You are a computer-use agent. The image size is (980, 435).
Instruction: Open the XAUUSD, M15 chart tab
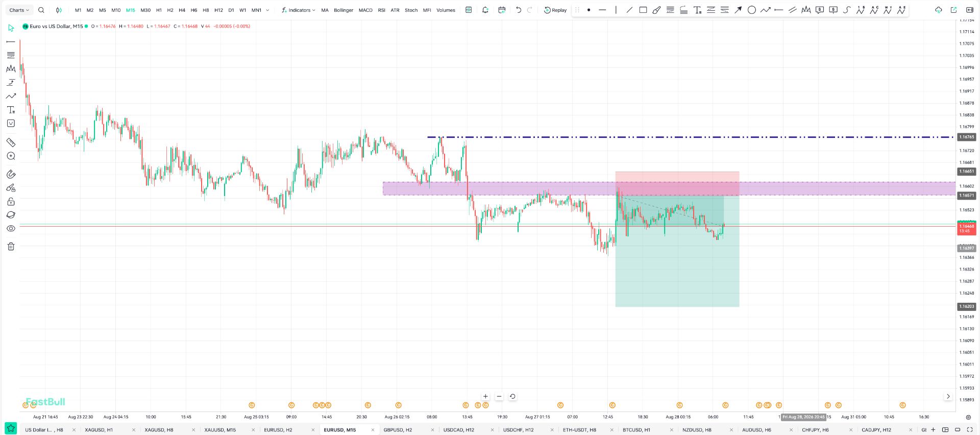pyautogui.click(x=220, y=430)
